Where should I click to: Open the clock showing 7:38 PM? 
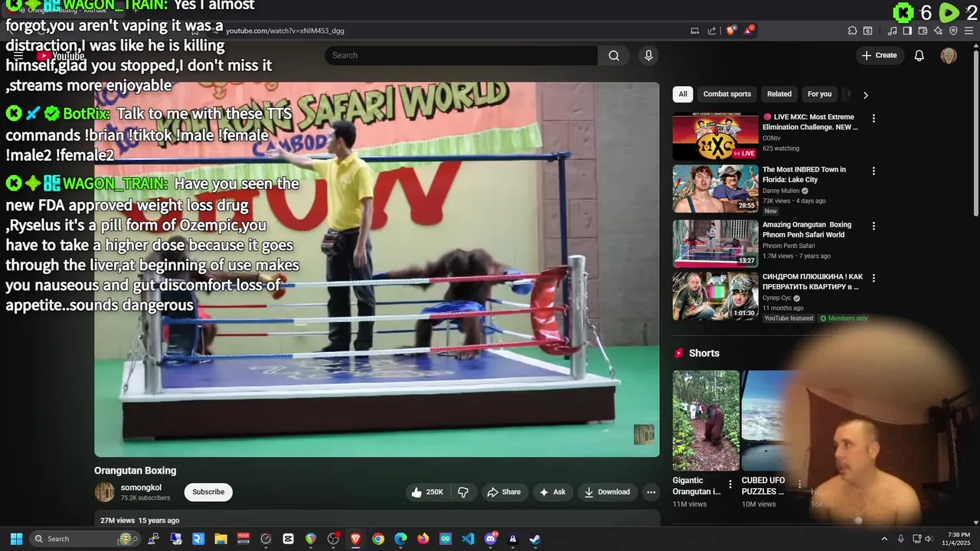click(958, 539)
